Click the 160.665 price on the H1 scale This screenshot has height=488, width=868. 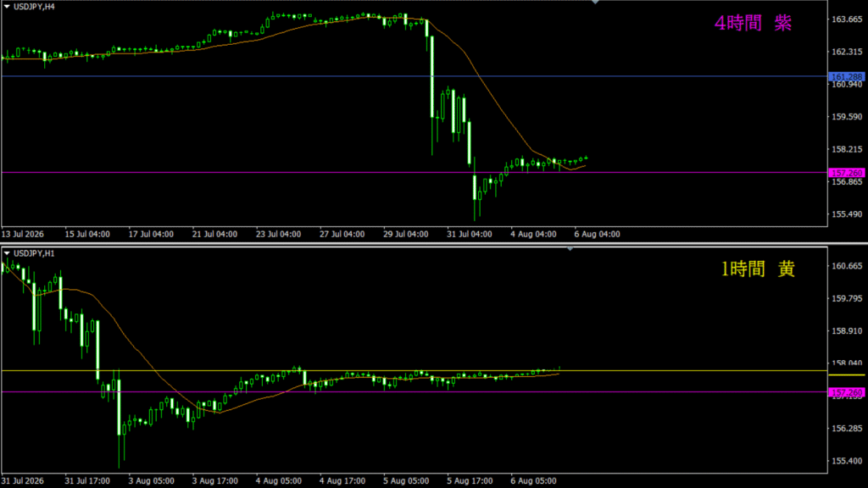pyautogui.click(x=847, y=266)
